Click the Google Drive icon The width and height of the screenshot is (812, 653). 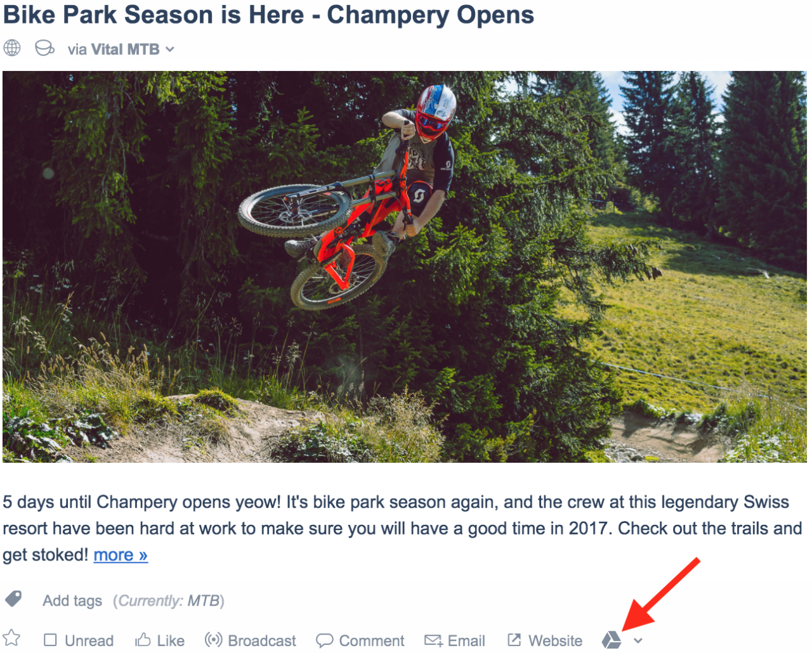pyautogui.click(x=612, y=640)
